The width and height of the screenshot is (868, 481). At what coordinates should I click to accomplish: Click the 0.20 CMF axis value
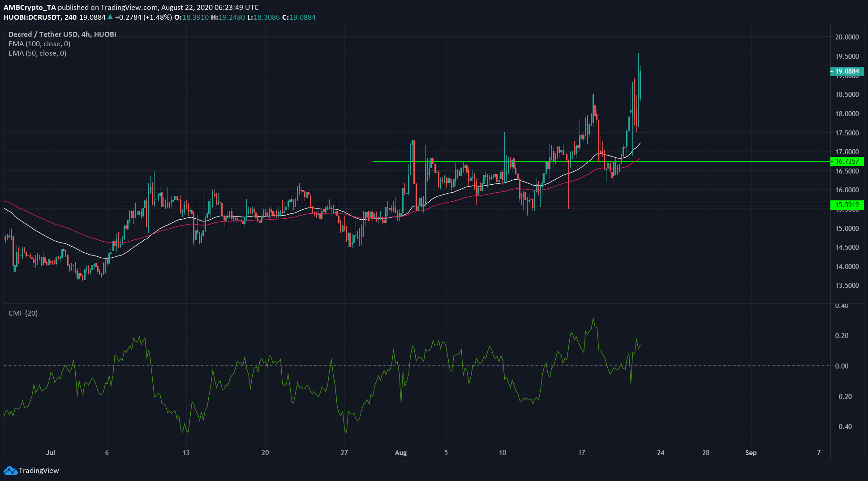click(842, 336)
